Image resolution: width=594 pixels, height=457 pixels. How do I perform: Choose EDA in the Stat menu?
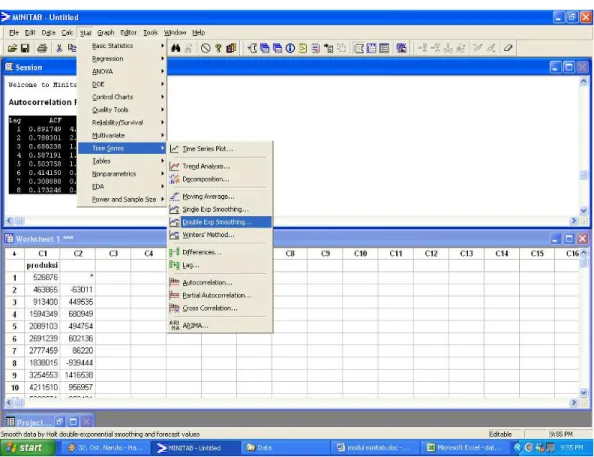tap(122, 186)
